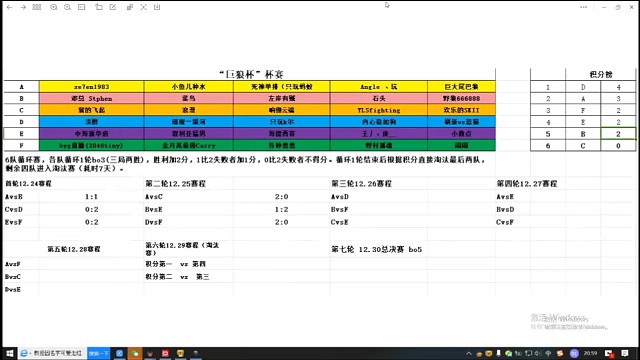Open the yellow face app in the taskbar
This screenshot has width=640, height=360.
[180, 353]
